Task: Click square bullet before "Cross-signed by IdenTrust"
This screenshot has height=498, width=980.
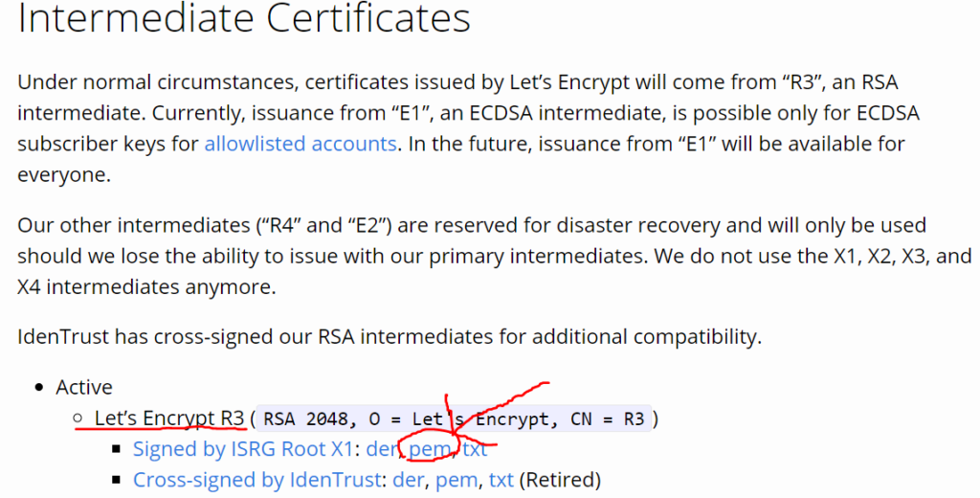Action: click(x=117, y=480)
